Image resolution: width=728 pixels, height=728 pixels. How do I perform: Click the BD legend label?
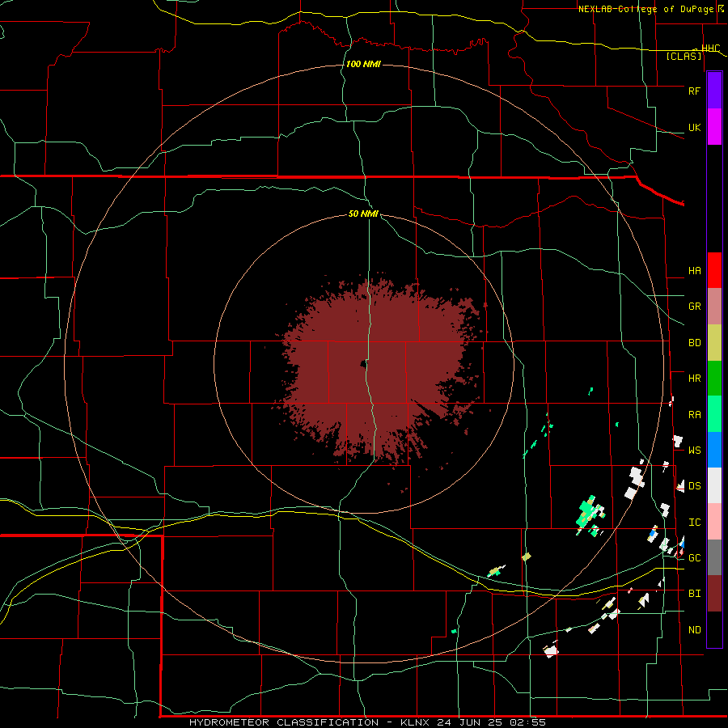(x=694, y=343)
